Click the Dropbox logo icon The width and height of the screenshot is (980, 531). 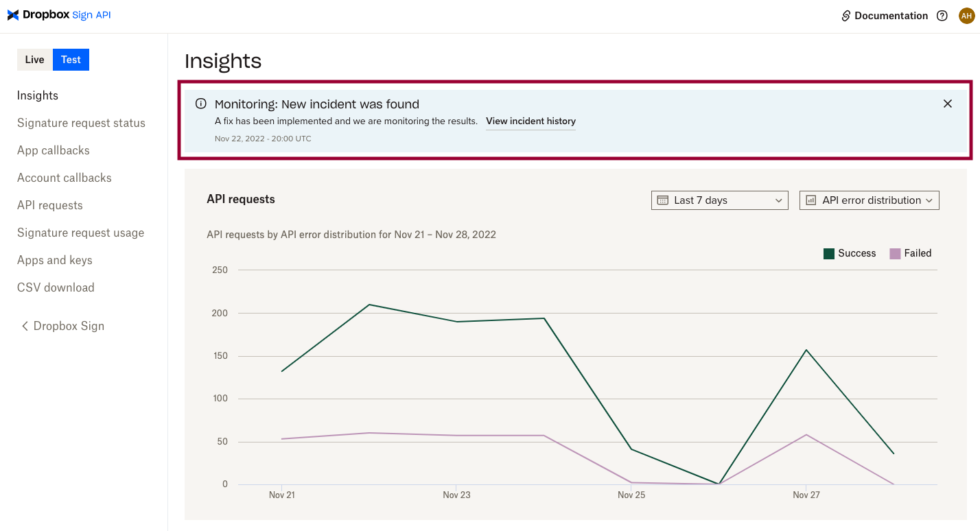click(x=12, y=15)
